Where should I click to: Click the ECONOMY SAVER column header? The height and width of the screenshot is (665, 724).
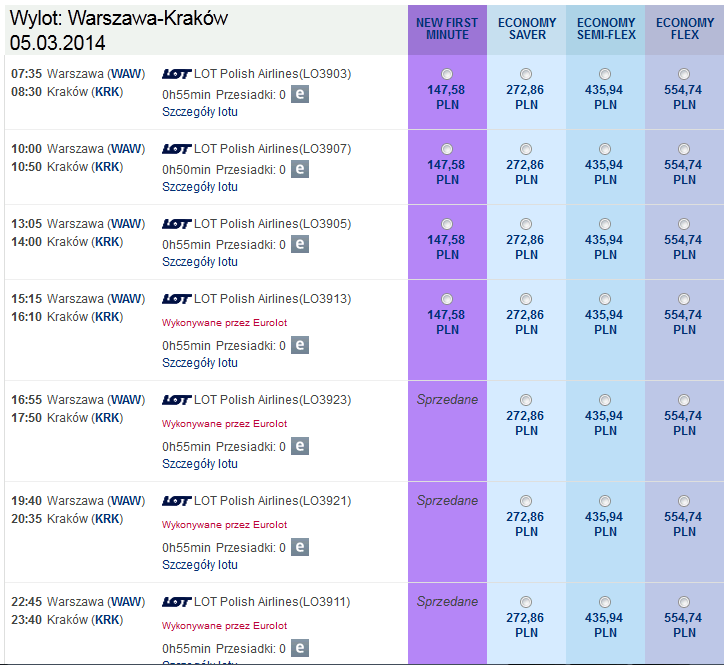tap(527, 29)
